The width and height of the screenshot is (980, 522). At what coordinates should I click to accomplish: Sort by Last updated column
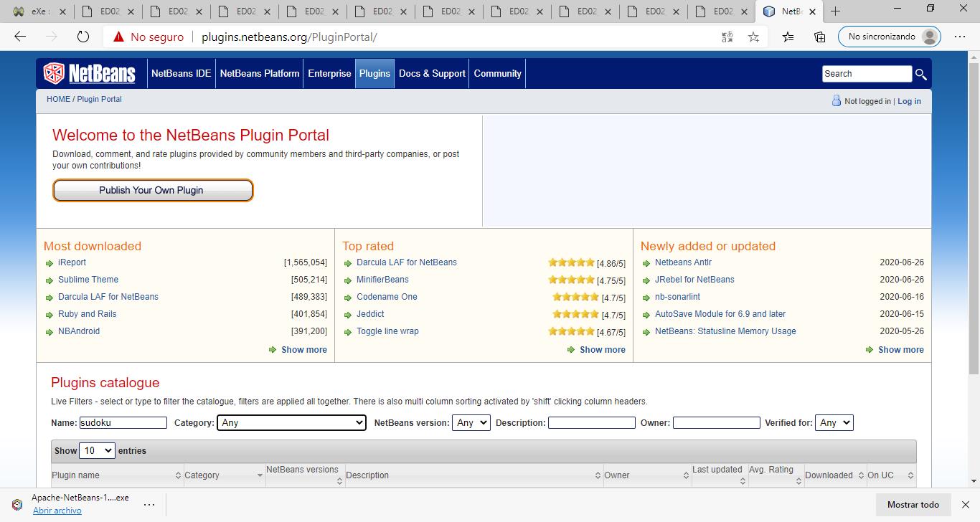pyautogui.click(x=719, y=475)
